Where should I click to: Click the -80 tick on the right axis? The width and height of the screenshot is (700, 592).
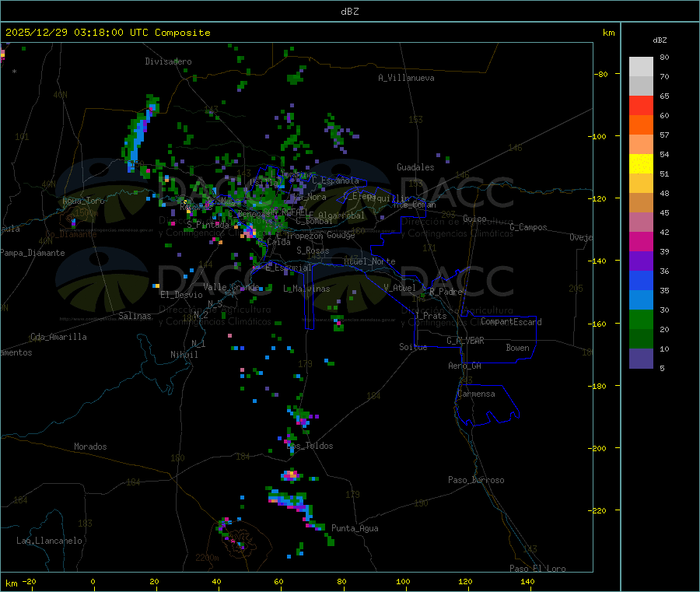600,74
